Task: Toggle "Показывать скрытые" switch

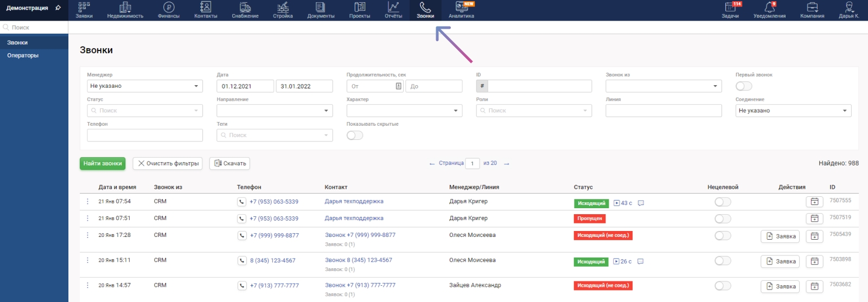Action: (x=355, y=136)
